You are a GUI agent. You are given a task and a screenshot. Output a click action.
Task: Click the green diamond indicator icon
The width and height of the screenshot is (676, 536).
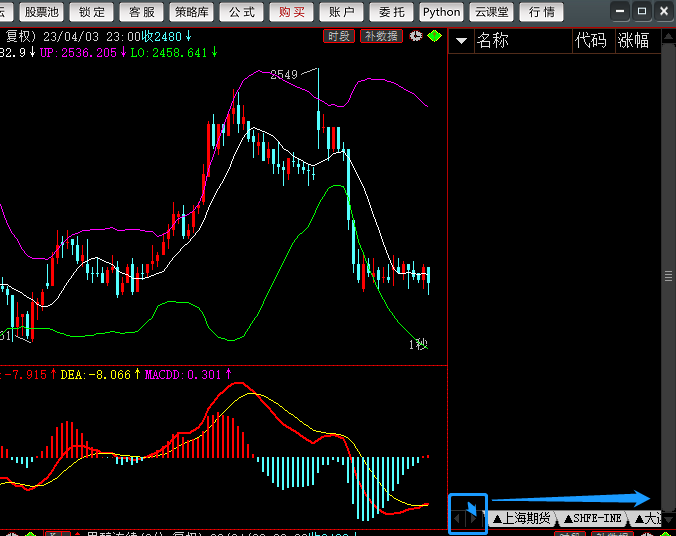pos(433,36)
